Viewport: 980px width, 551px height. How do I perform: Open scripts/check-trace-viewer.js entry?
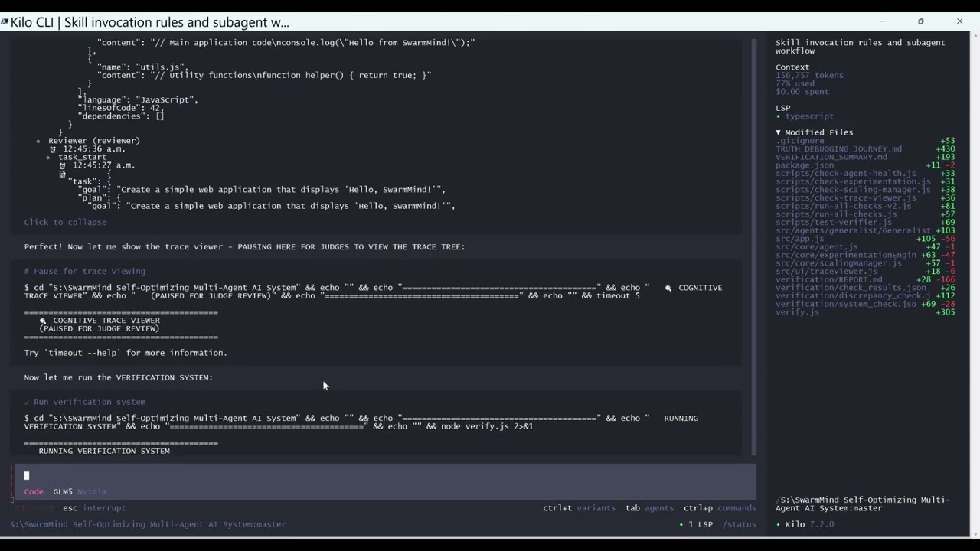click(x=845, y=197)
